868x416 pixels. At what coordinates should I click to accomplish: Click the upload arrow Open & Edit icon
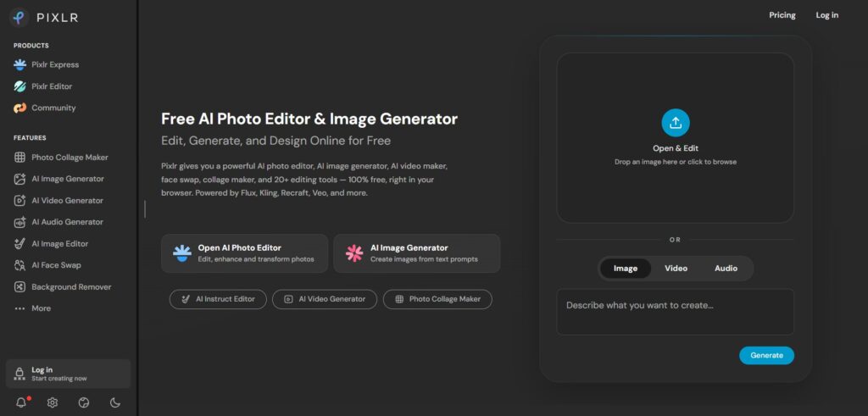676,122
